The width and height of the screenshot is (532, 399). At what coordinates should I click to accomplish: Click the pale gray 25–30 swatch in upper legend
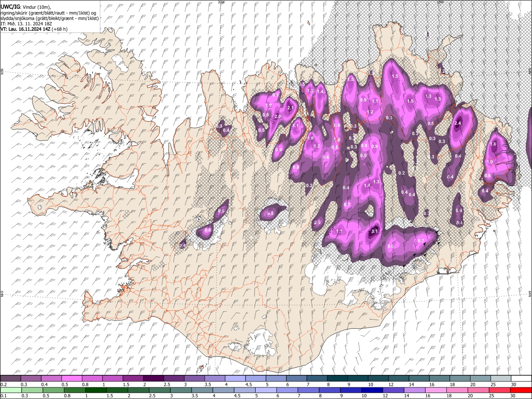tap(500, 378)
